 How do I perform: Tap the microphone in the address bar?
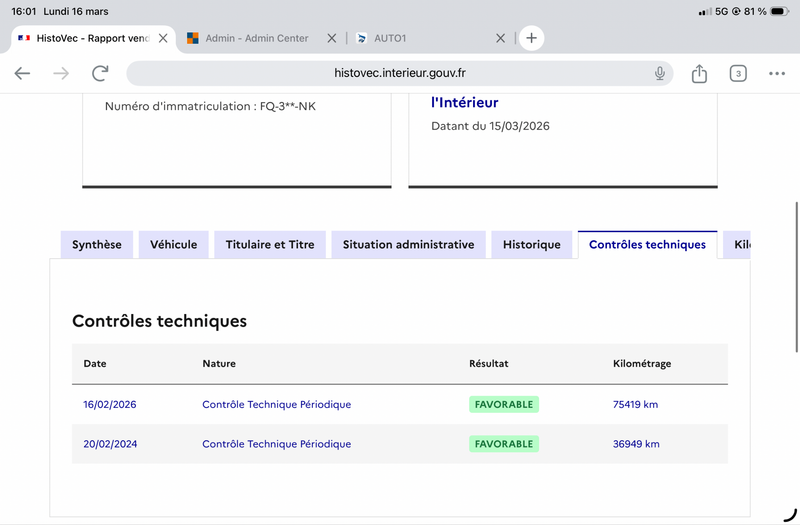[660, 73]
